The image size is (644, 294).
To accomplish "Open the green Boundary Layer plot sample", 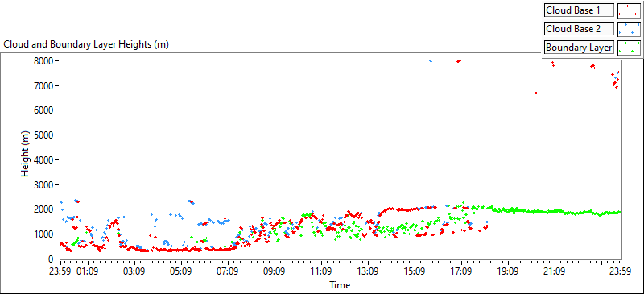I will [x=629, y=48].
